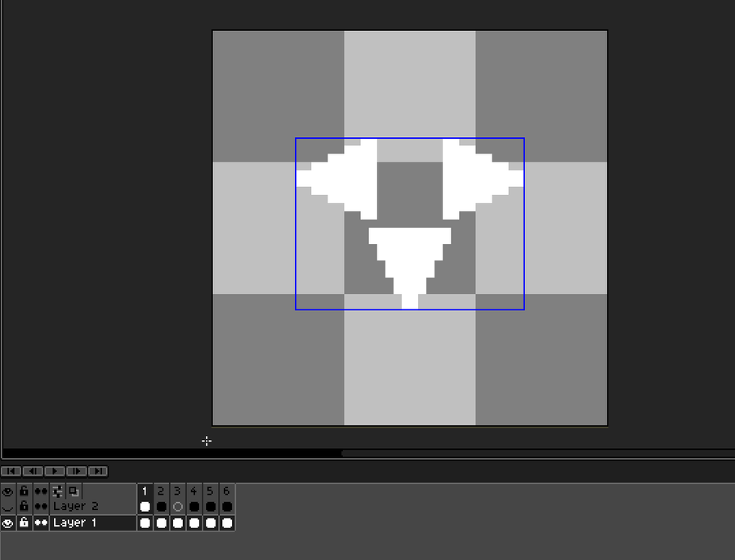Viewport: 735px width, 560px height.
Task: Select frame 4 header
Action: point(194,491)
